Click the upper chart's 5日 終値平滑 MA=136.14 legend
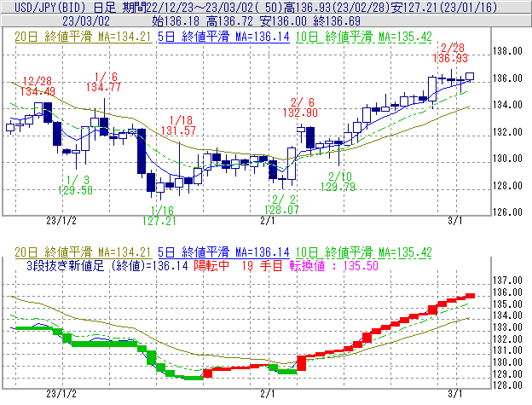This screenshot has width=532, height=405. tap(223, 37)
